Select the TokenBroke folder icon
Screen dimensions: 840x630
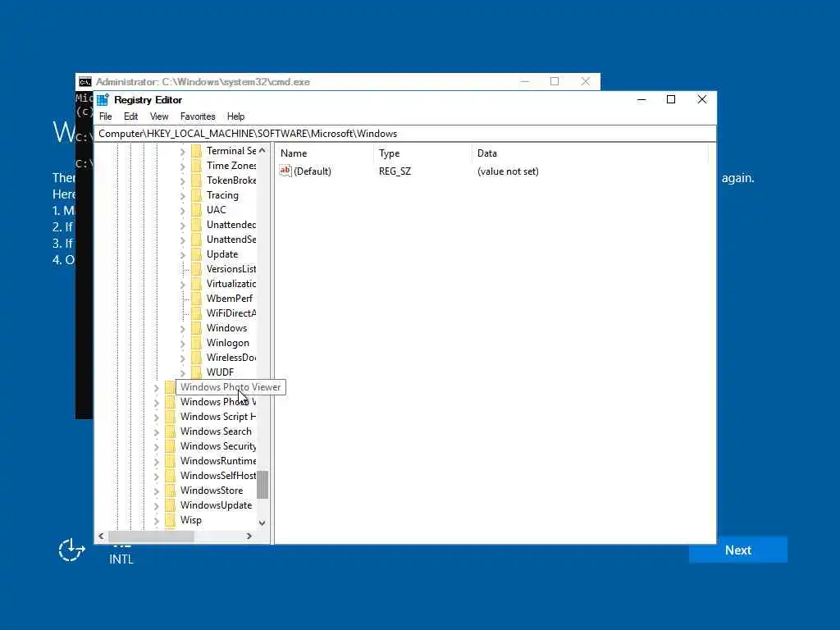pyautogui.click(x=197, y=180)
